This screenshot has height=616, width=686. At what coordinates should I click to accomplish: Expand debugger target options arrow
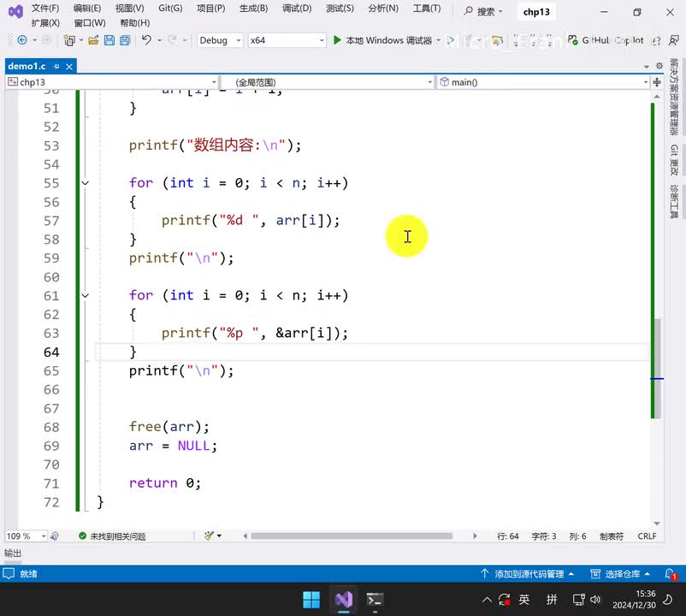pyautogui.click(x=439, y=40)
